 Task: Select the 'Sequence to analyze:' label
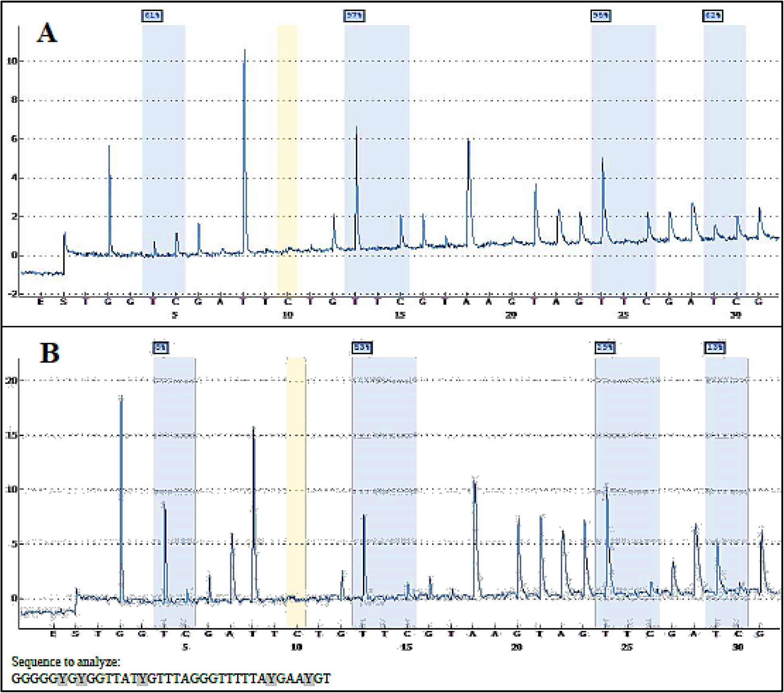click(66, 662)
